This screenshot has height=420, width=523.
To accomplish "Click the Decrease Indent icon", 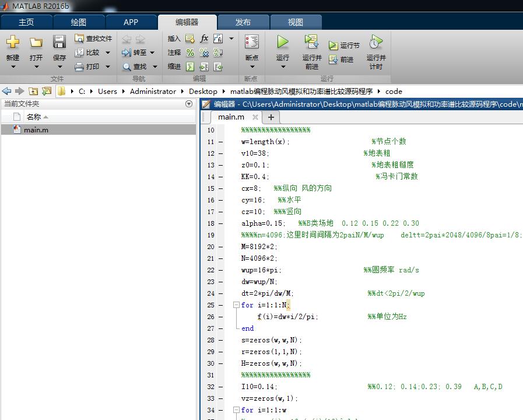I will (x=218, y=66).
